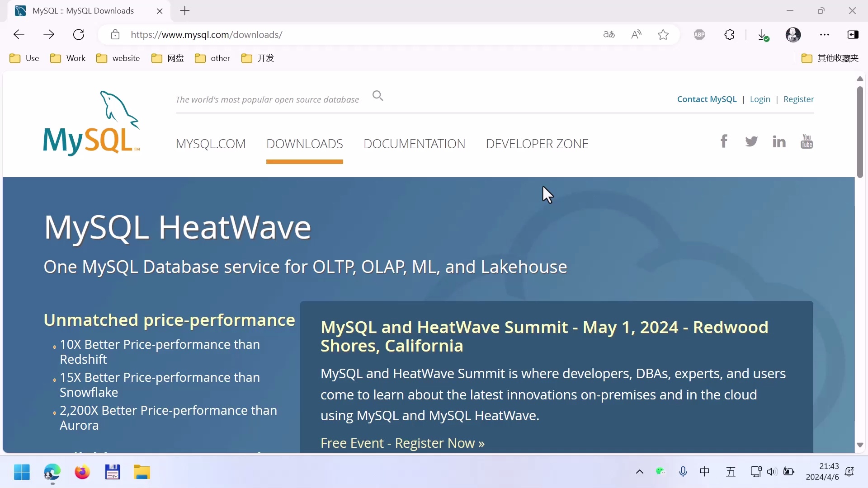Open the MySQL YouTube icon

(x=807, y=141)
